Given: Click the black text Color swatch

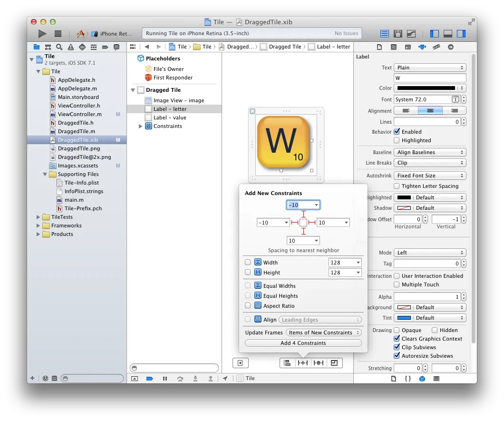Looking at the screenshot, I should click(x=426, y=88).
